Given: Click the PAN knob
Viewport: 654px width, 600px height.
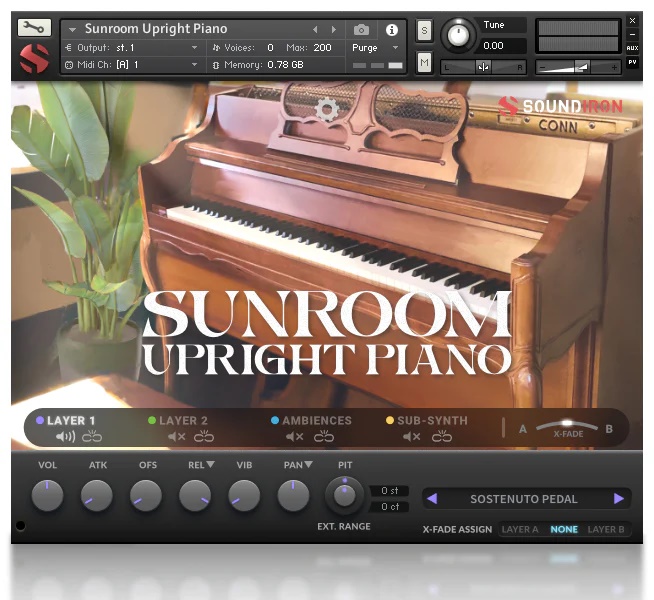Looking at the screenshot, I should coord(294,496).
